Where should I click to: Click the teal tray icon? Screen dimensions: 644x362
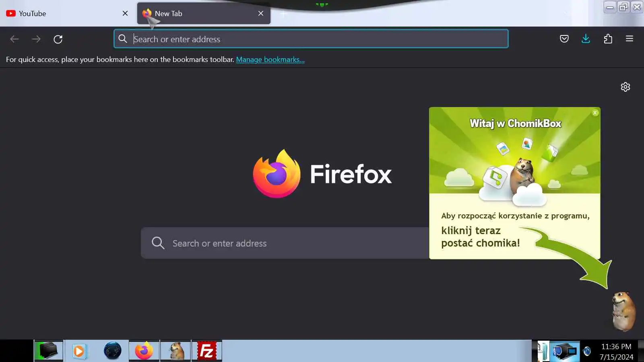(543, 351)
